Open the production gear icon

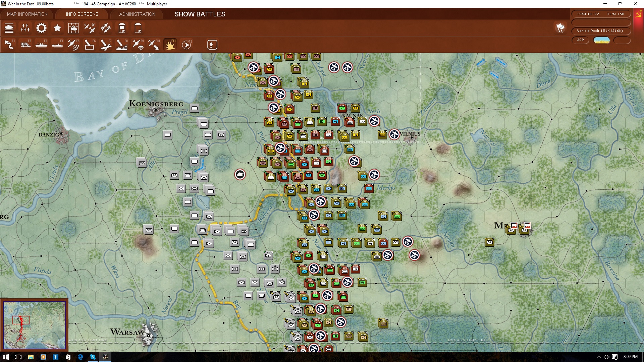pos(41,28)
